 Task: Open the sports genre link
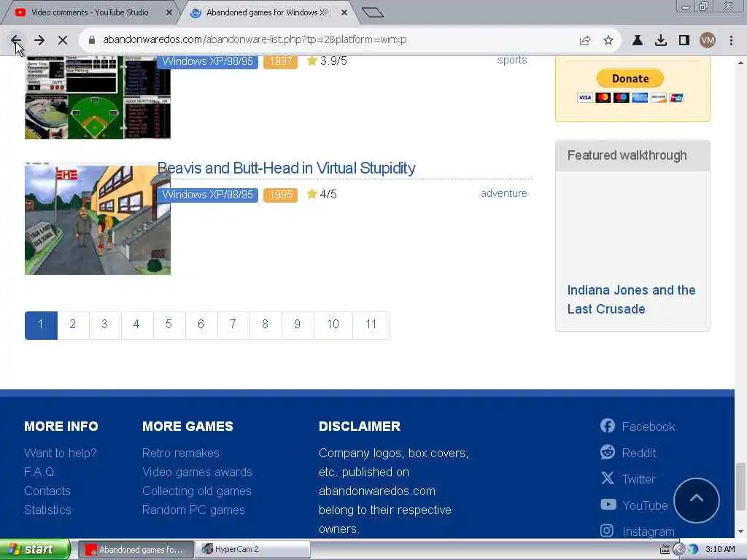(512, 60)
